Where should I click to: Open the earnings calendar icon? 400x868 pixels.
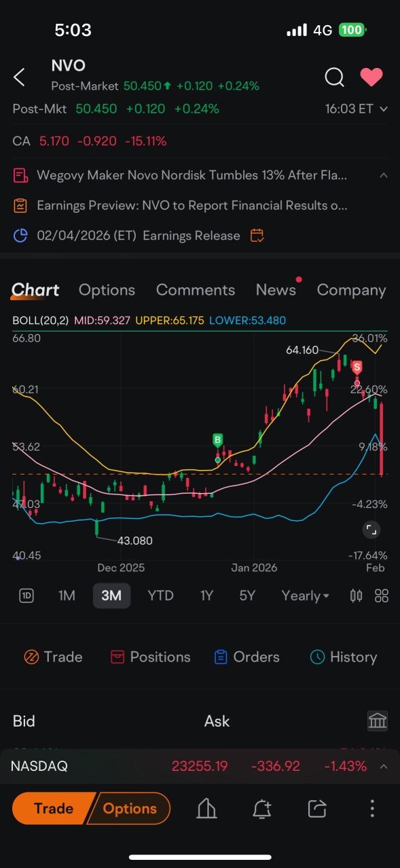[257, 236]
